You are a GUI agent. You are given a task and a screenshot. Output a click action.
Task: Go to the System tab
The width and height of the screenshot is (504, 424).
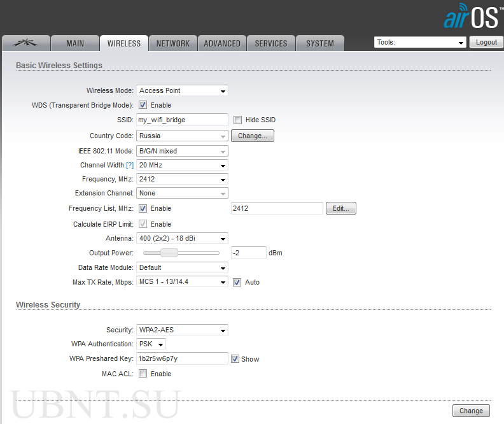[319, 43]
